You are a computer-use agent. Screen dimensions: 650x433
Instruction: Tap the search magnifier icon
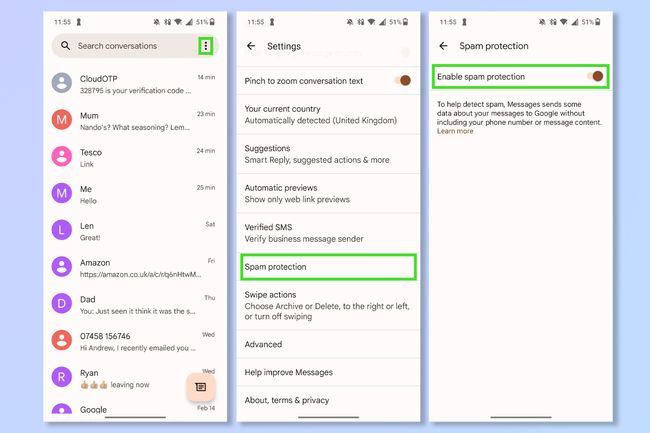(65, 46)
